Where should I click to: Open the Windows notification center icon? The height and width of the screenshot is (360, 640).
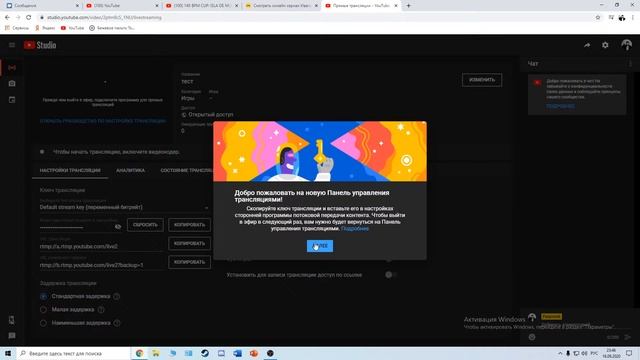629,353
